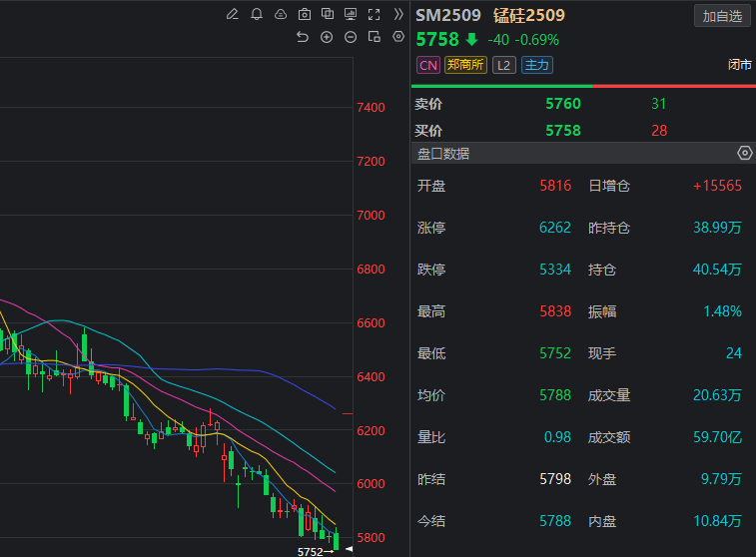Click the 跌停 value 5334
The height and width of the screenshot is (557, 756).
[555, 270]
